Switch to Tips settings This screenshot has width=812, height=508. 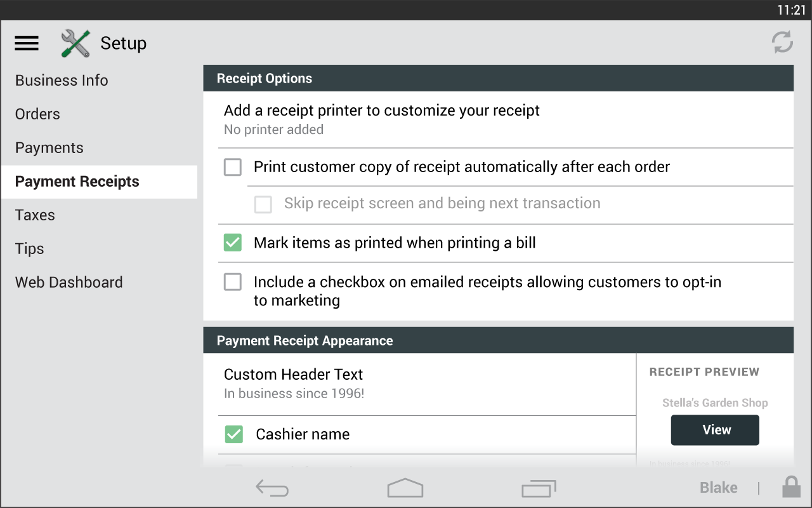[x=30, y=249]
